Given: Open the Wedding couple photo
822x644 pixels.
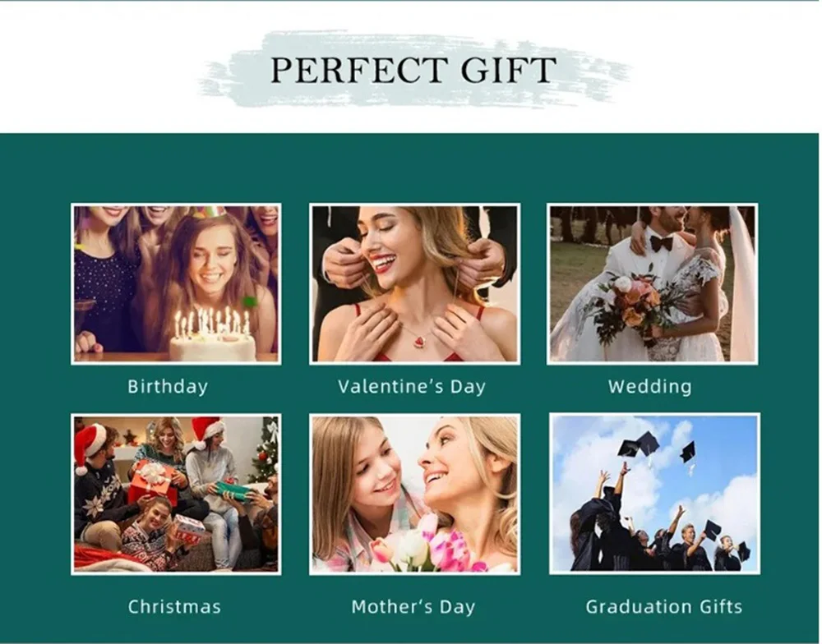Looking at the screenshot, I should click(x=652, y=283).
